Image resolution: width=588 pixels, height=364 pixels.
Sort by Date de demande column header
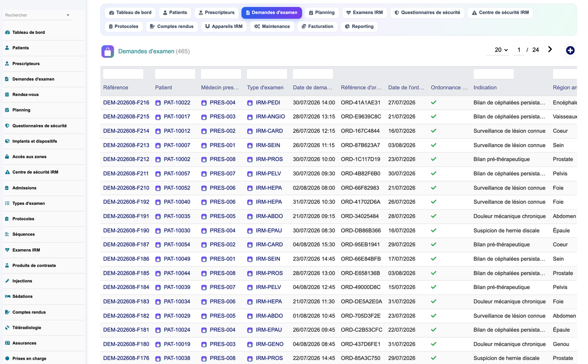pos(313,88)
